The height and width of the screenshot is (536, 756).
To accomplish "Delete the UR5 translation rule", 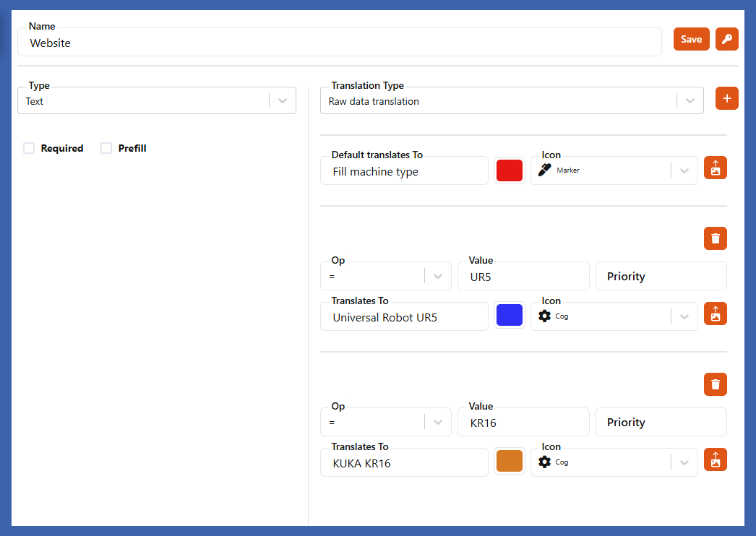I will click(715, 238).
